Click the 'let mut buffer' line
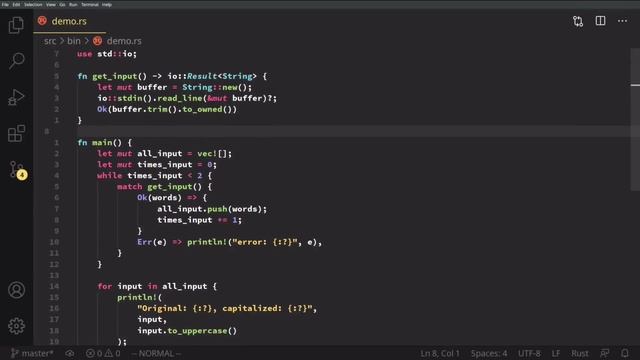The height and width of the screenshot is (360, 640). pos(175,87)
